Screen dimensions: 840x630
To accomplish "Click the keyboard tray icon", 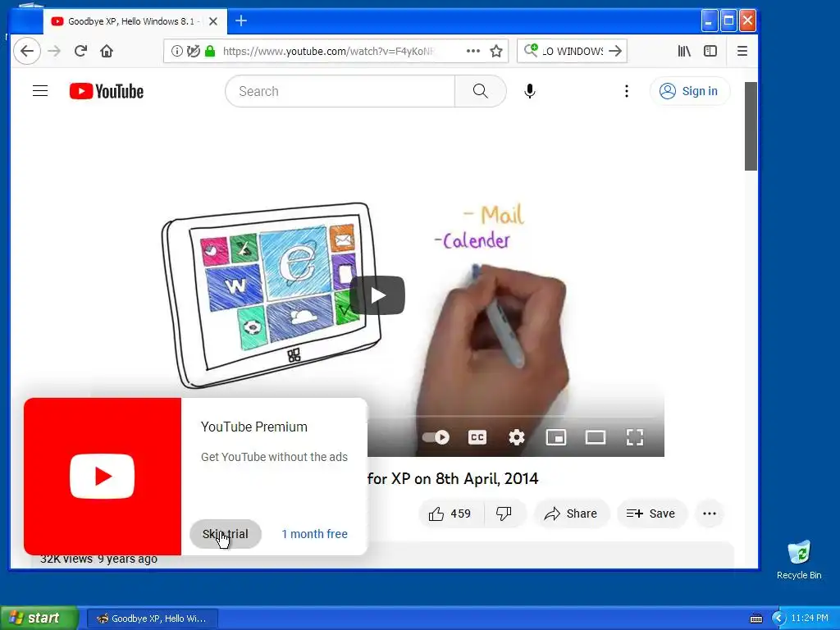I will coord(756,619).
